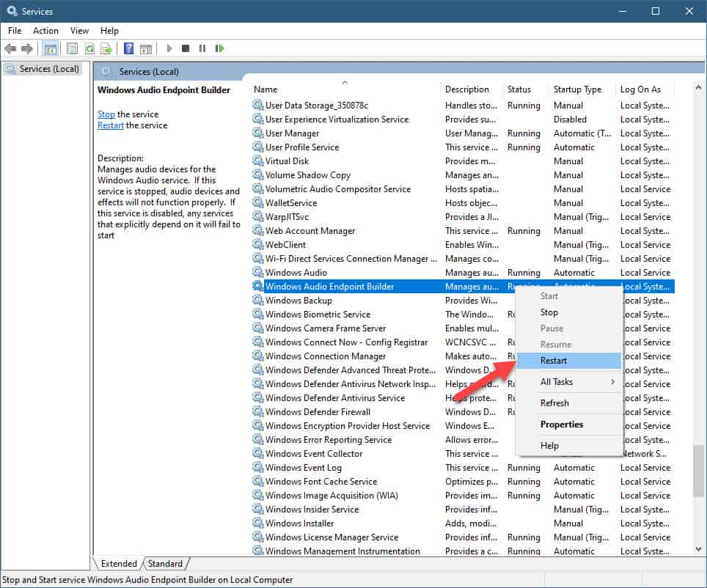Click the Restart the service link
This screenshot has height=588, width=707.
coord(111,125)
